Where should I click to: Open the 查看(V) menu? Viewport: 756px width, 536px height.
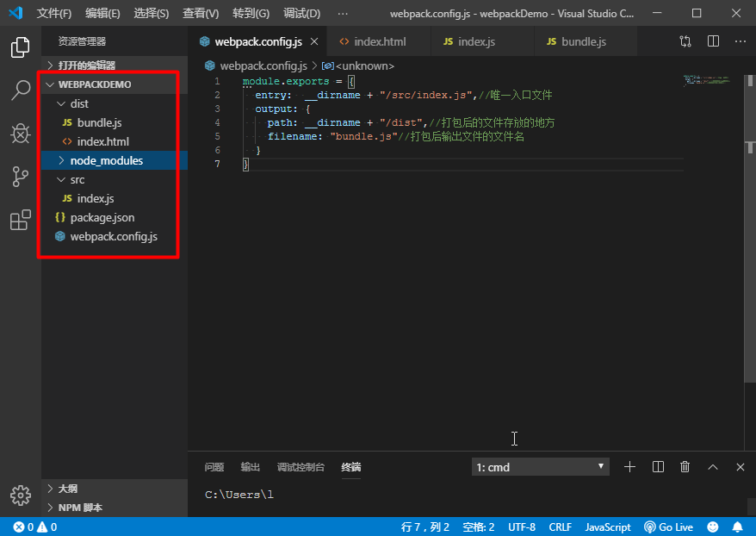click(201, 14)
